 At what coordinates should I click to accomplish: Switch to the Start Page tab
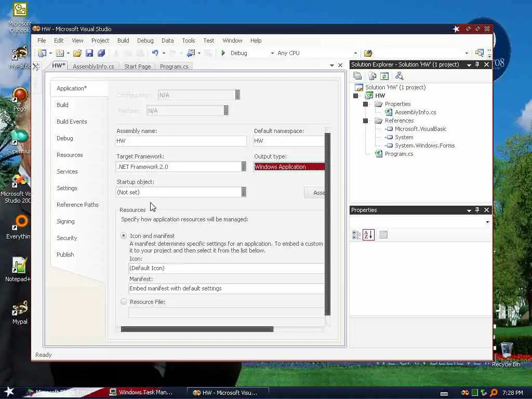point(137,66)
